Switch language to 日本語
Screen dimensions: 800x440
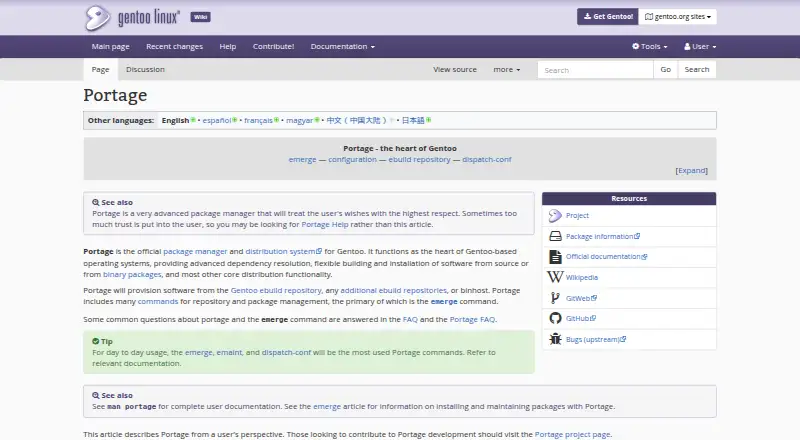(413, 120)
